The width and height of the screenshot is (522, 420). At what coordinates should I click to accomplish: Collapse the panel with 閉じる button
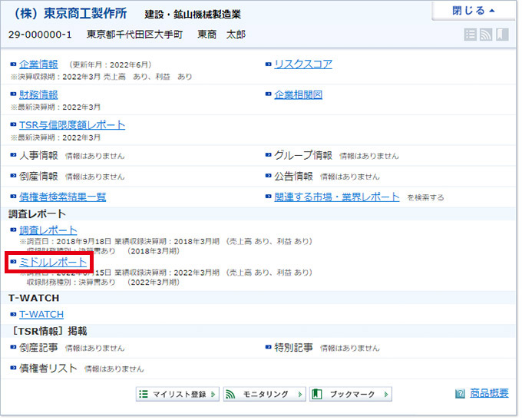click(x=473, y=11)
